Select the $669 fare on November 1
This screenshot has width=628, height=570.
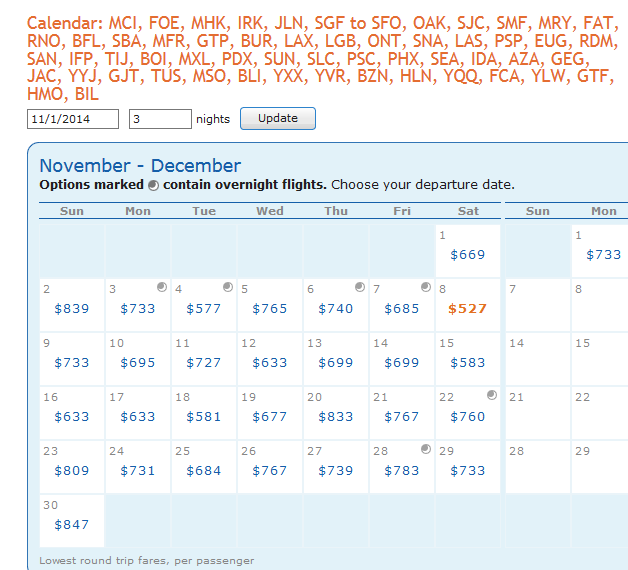tap(468, 255)
